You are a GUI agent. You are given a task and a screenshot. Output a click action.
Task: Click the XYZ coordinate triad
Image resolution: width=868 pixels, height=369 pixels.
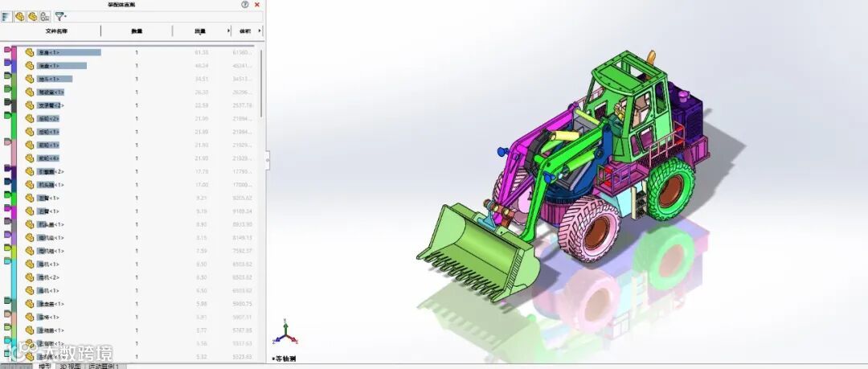[x=285, y=333]
